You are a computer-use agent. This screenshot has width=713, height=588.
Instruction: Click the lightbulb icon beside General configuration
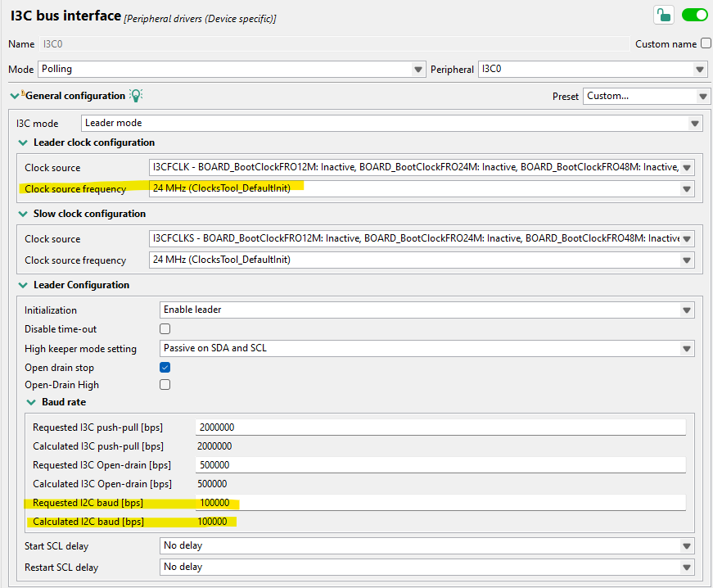click(136, 95)
